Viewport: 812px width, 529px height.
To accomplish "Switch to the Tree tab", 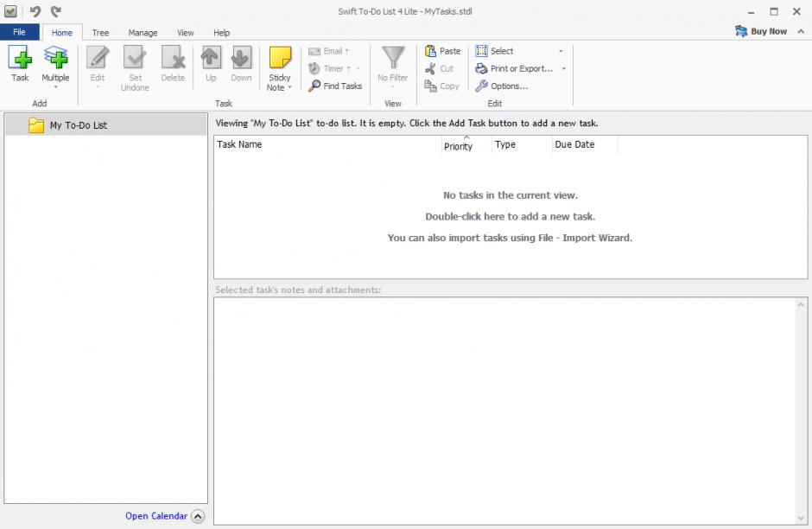I will [x=100, y=33].
